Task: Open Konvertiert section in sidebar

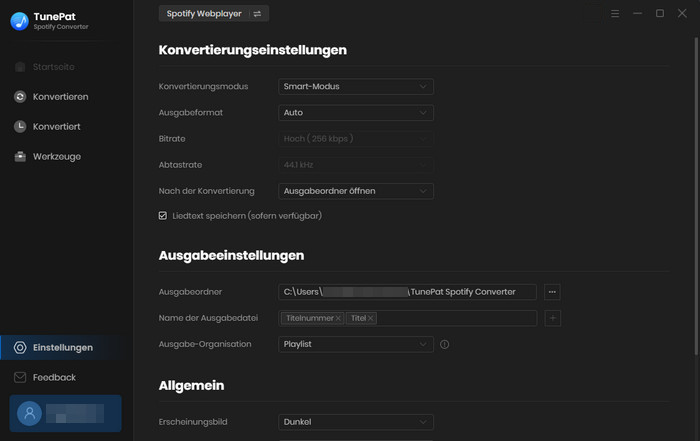Action: (57, 127)
